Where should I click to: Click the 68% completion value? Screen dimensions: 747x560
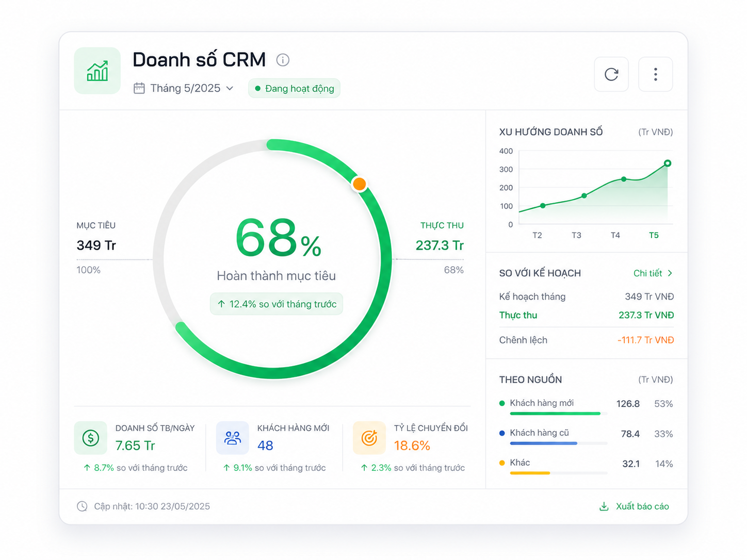click(279, 238)
